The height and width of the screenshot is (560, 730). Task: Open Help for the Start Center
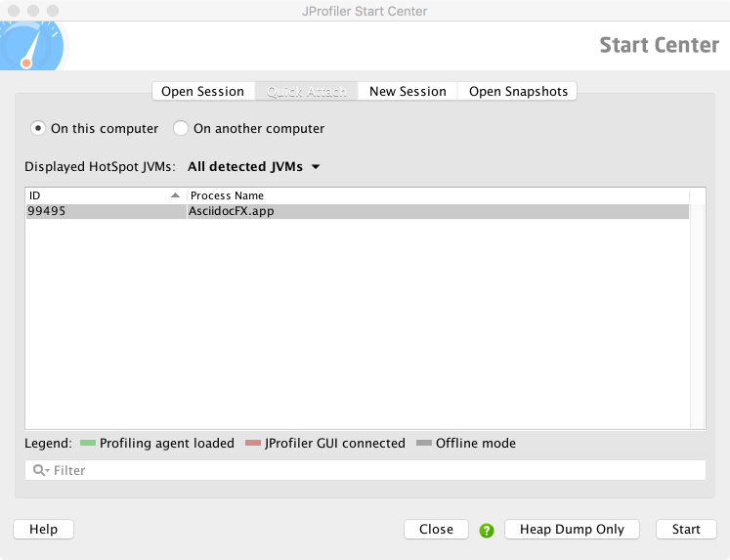click(43, 529)
